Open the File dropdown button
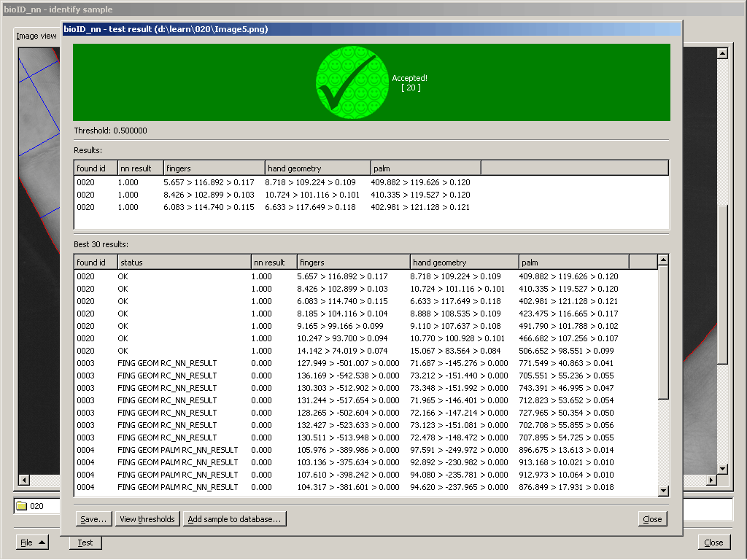The width and height of the screenshot is (747, 560). [32, 542]
